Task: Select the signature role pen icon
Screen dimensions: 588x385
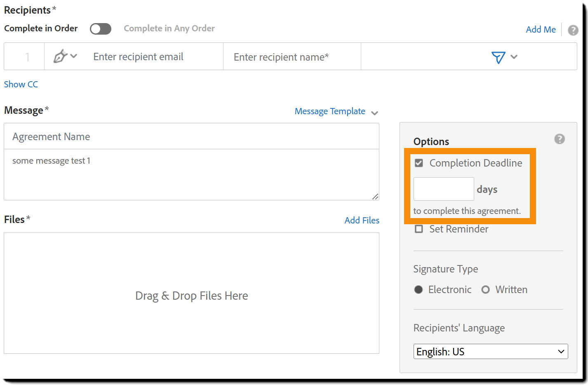Action: point(61,56)
